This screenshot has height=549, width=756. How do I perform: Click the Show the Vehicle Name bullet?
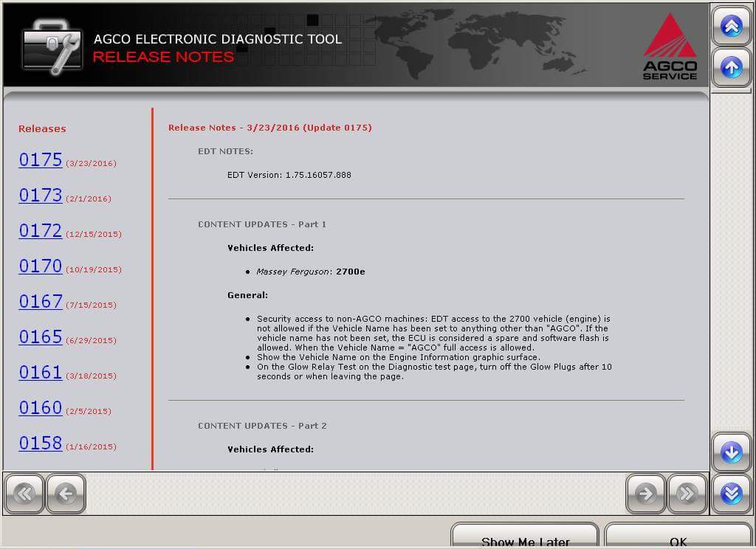tap(399, 357)
